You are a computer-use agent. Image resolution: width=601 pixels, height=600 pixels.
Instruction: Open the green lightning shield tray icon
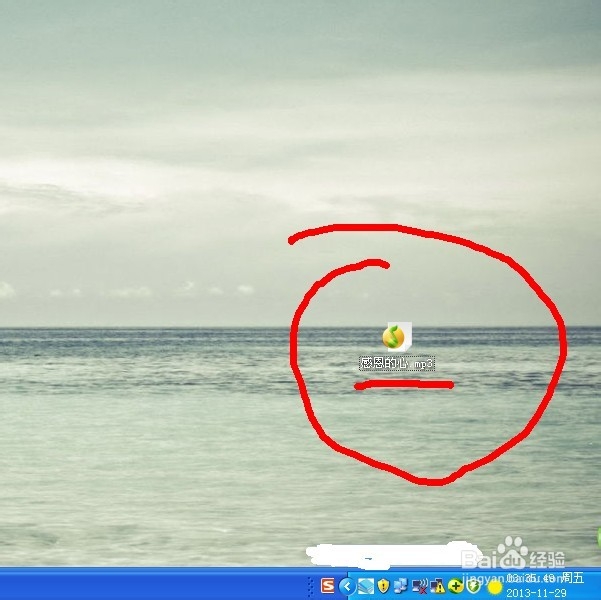474,586
